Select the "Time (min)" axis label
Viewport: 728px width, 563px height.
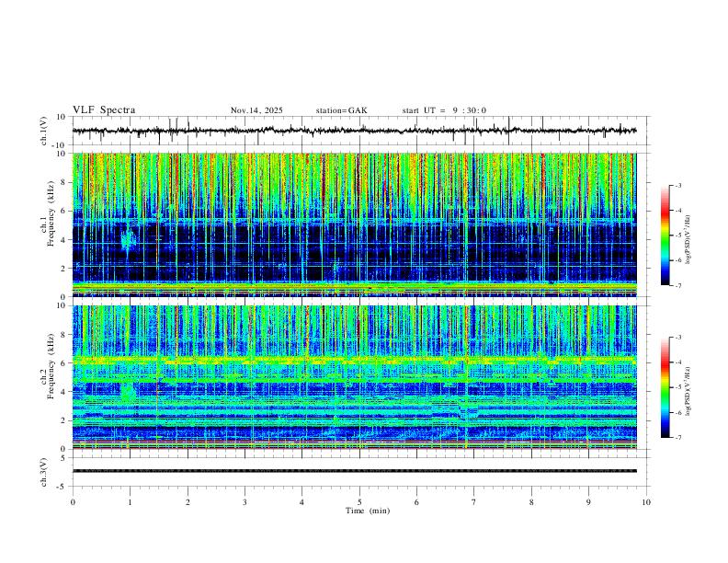[368, 511]
